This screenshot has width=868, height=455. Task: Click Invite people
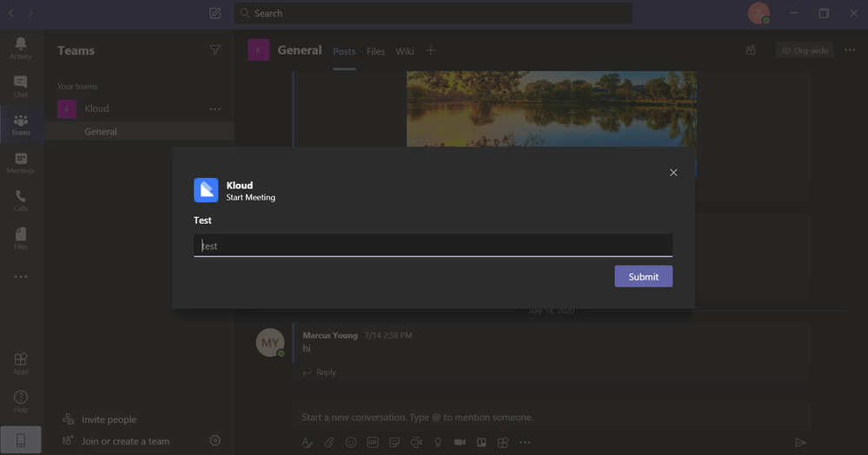[x=100, y=419]
